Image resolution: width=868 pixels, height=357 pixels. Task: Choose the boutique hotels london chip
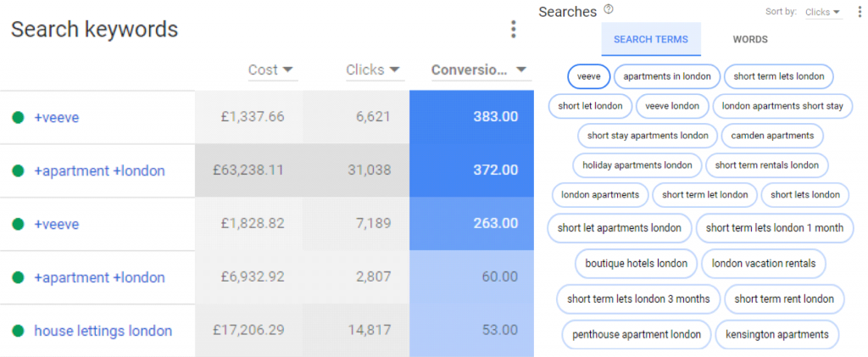point(636,264)
